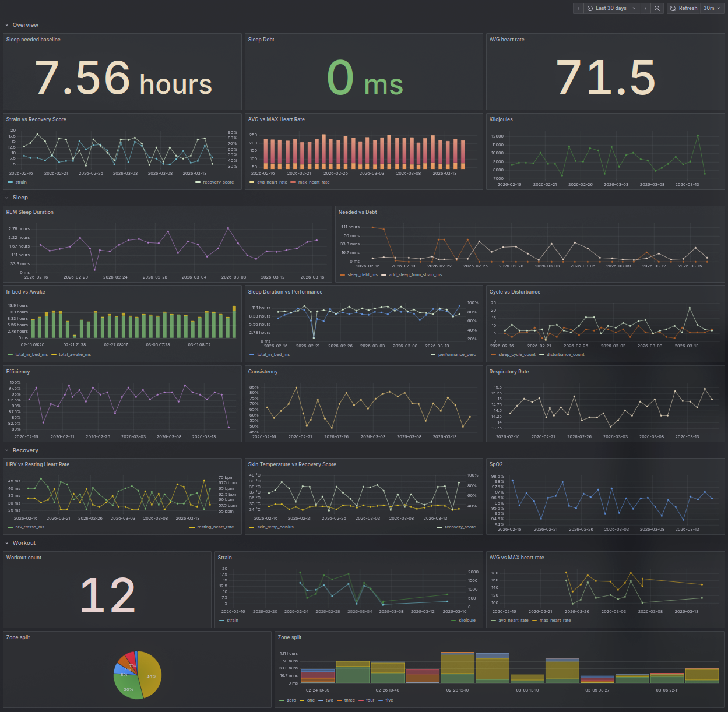Toggle disturbance_count legend series

tap(562, 355)
